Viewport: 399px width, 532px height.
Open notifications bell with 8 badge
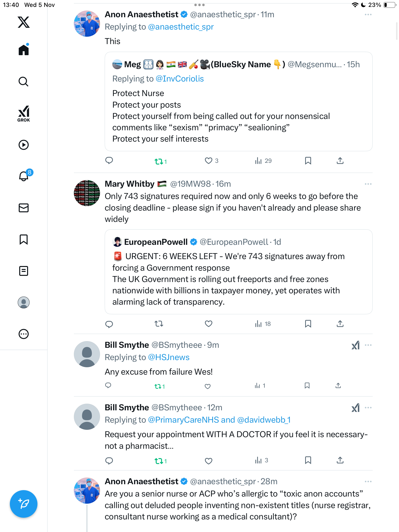point(24,176)
